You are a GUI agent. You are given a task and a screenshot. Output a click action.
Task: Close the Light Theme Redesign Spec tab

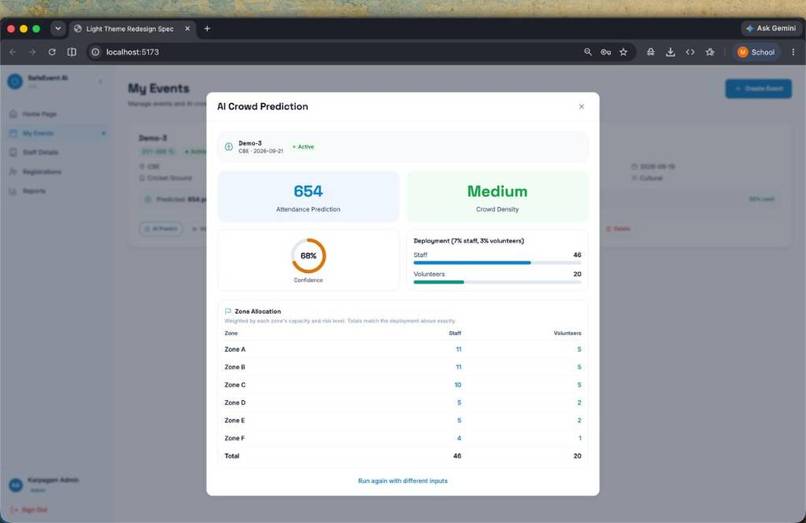188,29
